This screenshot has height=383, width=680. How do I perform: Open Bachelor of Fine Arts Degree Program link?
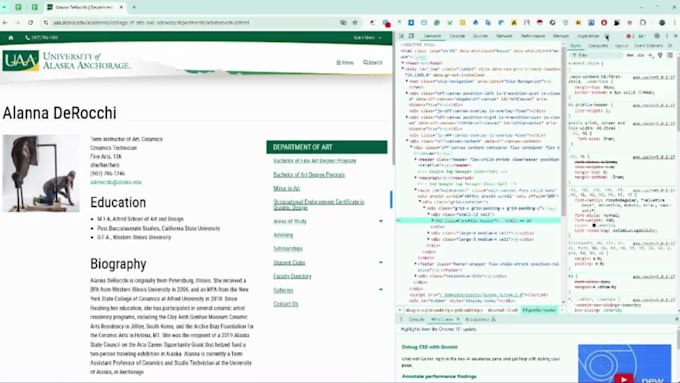tap(314, 160)
